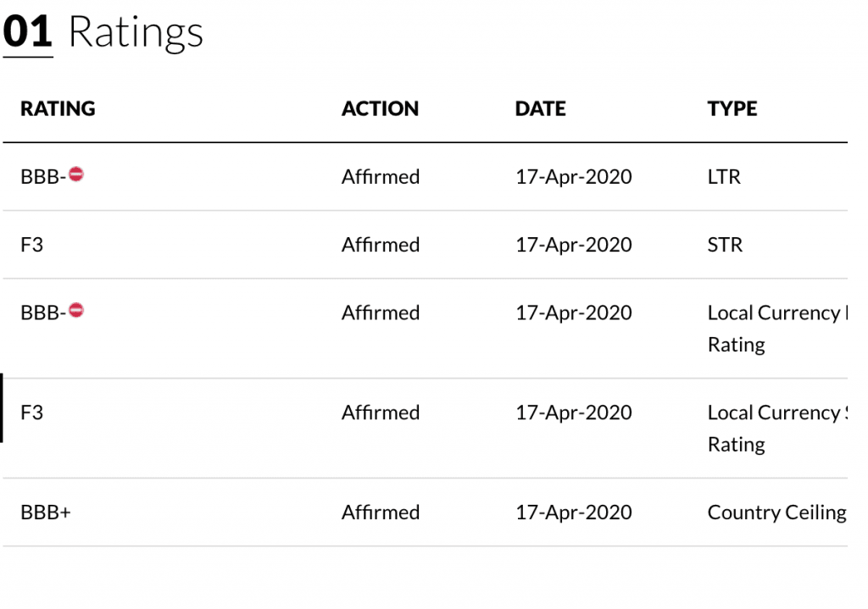Click the BBB+ Country Ceiling rating
Screen dimensions: 868x609
[46, 512]
